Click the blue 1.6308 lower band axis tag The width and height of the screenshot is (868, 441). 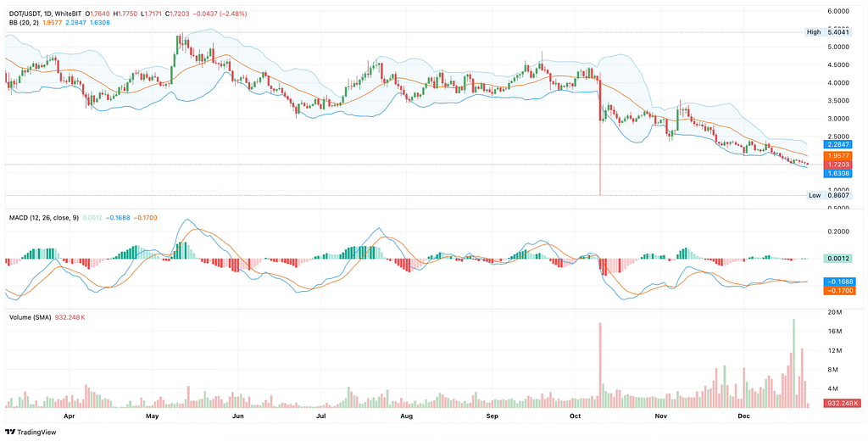tap(838, 173)
